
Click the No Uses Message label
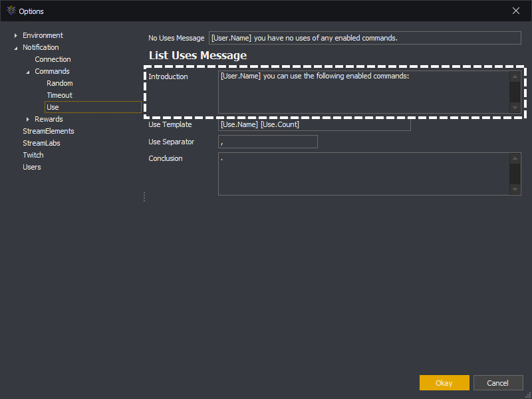click(x=176, y=38)
